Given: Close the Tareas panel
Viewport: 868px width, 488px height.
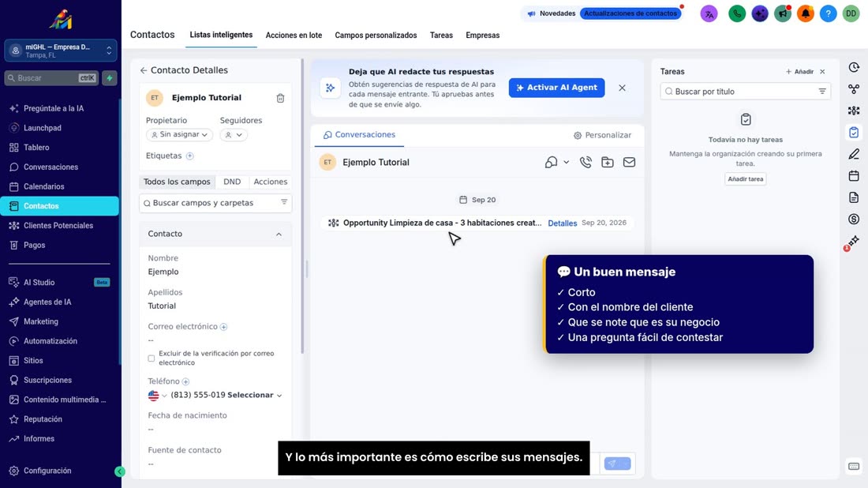Looking at the screenshot, I should click(x=822, y=71).
